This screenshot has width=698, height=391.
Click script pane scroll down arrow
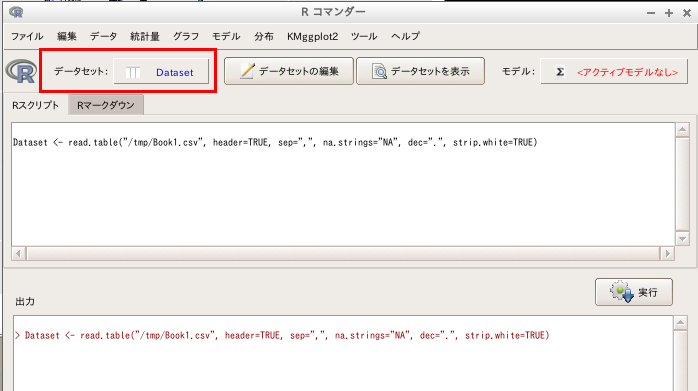coord(682,239)
